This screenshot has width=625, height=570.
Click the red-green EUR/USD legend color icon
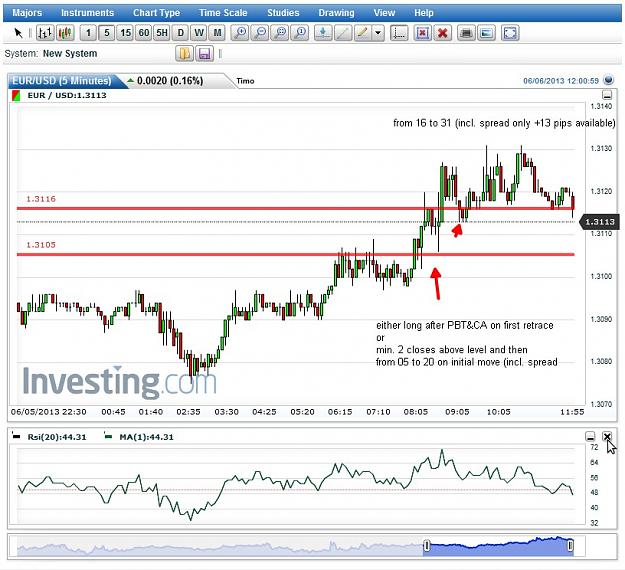coord(16,96)
